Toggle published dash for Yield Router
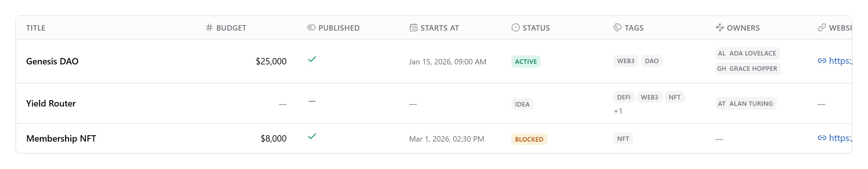Viewport: 868px width, 169px height. click(312, 101)
